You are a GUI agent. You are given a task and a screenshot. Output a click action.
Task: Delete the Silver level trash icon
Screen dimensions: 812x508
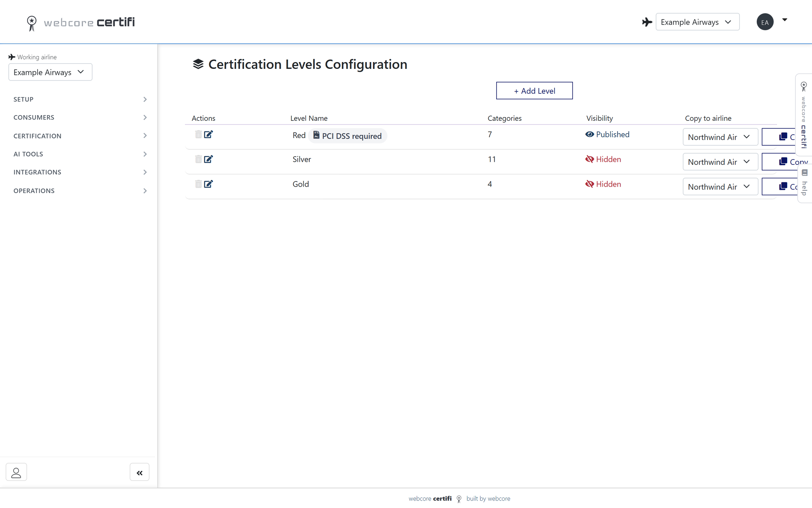[x=198, y=159]
